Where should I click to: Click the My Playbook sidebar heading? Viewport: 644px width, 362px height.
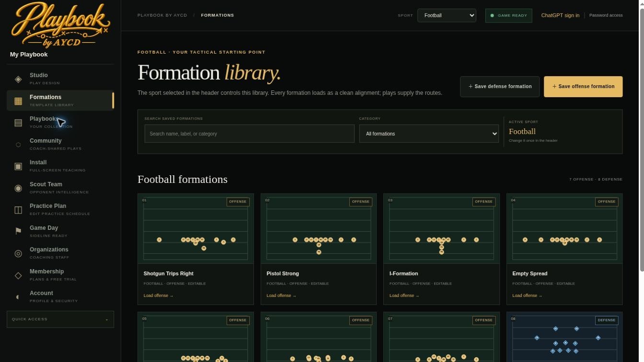(29, 55)
